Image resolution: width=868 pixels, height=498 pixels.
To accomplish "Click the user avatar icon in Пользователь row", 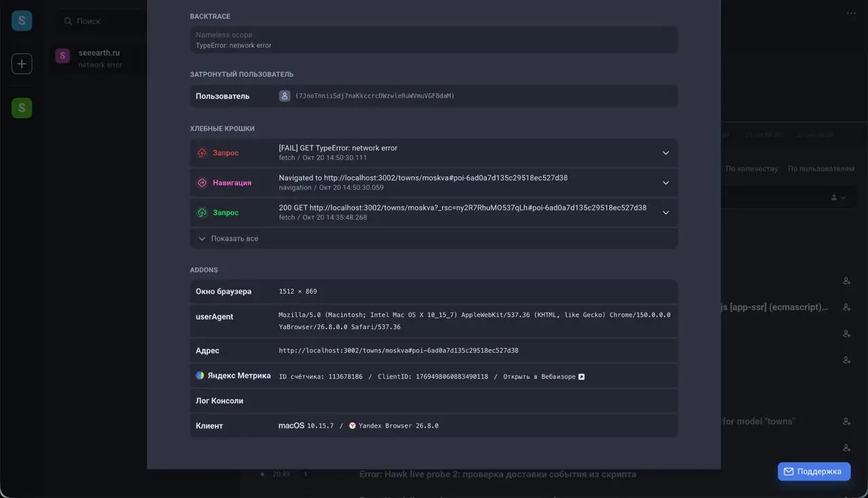I will coord(285,96).
